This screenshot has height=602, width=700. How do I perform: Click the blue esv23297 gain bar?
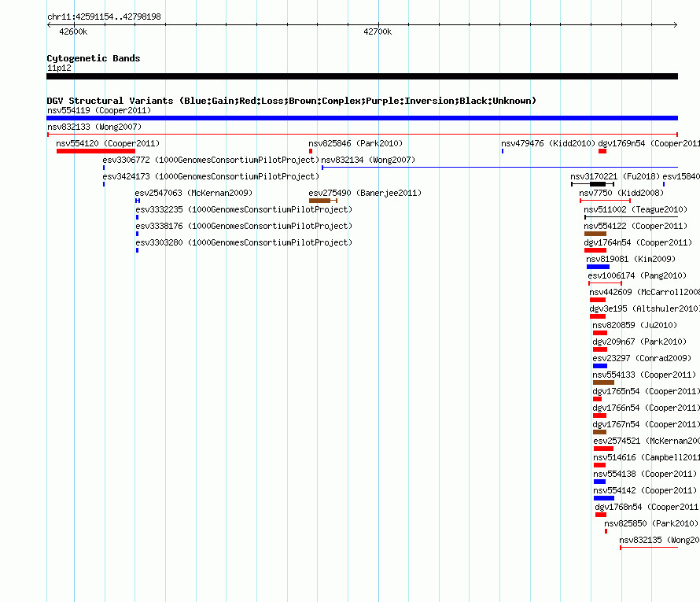pyautogui.click(x=600, y=366)
